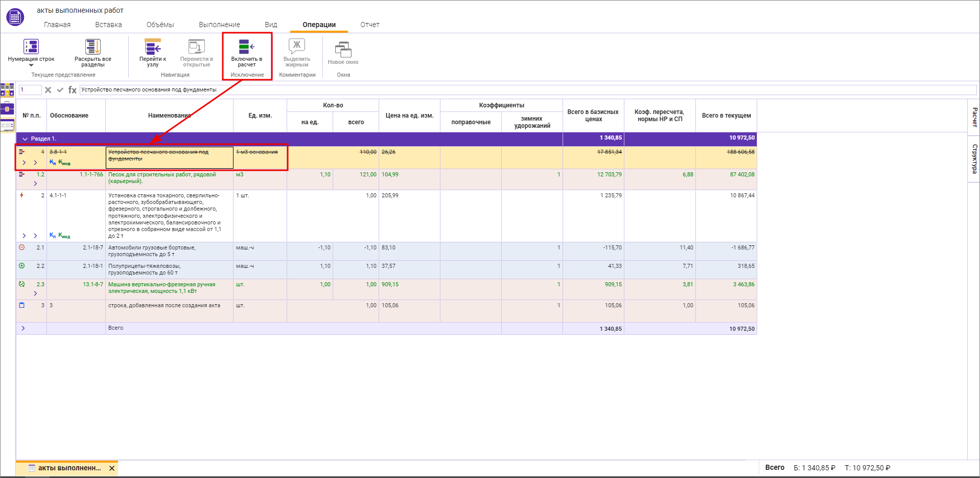Click the 'Новое окно' icon

tap(343, 50)
